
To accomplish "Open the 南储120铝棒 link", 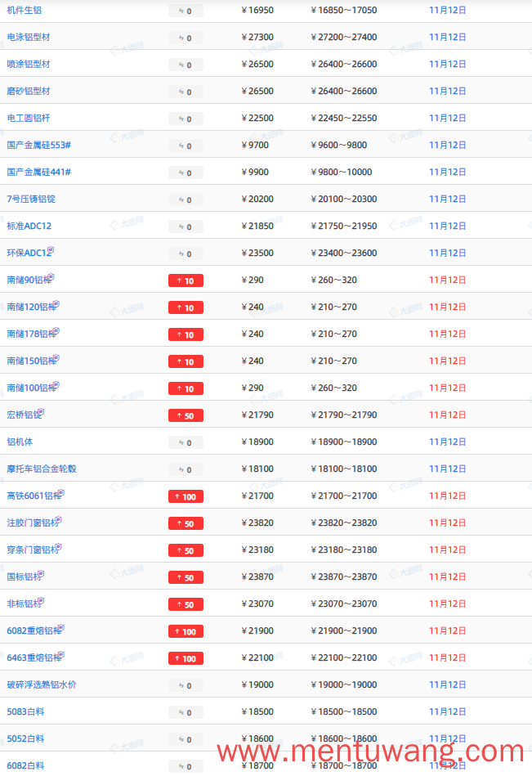I will [30, 307].
